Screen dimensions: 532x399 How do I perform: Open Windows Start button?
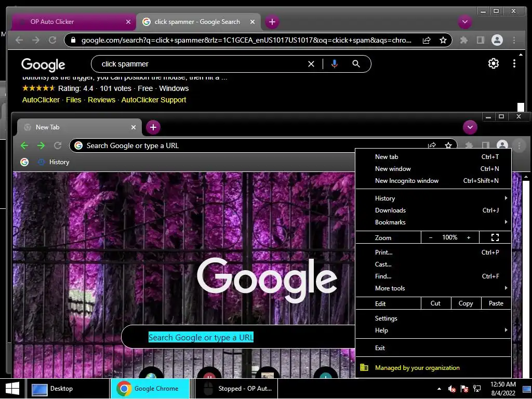(12, 389)
